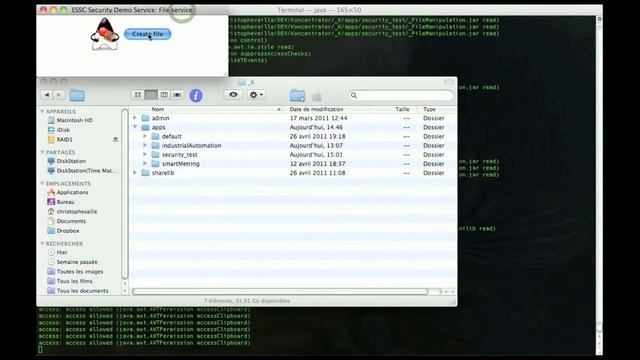The width and height of the screenshot is (640, 360).
Task: Switch Finder to Cover Flow view
Action: coord(177,95)
